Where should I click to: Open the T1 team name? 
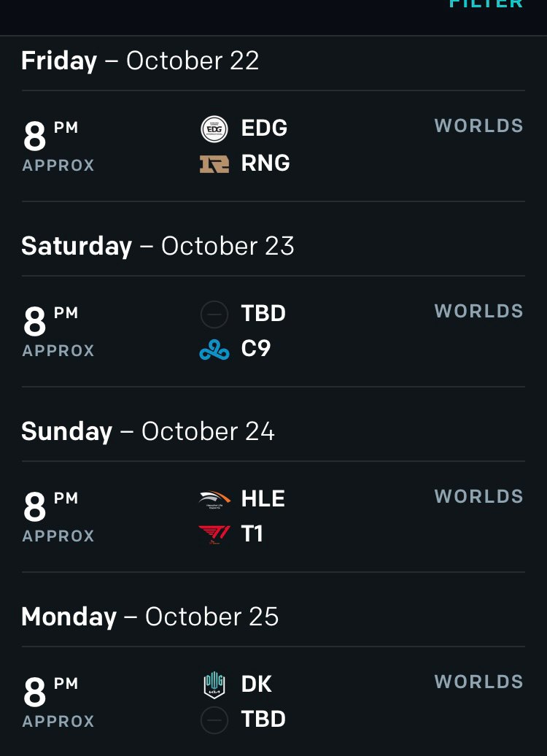(x=252, y=534)
